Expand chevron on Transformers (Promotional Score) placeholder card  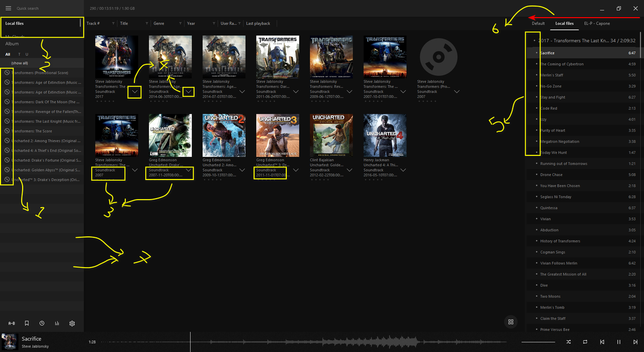click(457, 92)
